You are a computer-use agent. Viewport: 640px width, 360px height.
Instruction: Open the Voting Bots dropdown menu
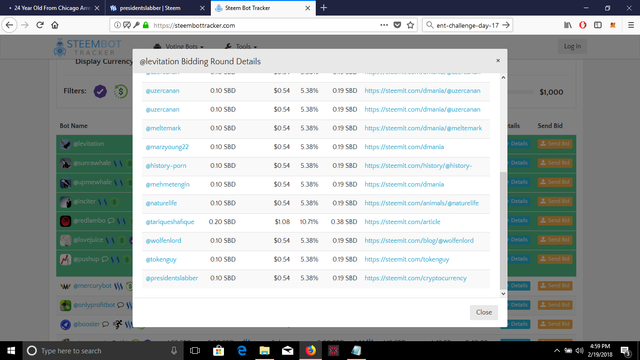(x=179, y=47)
